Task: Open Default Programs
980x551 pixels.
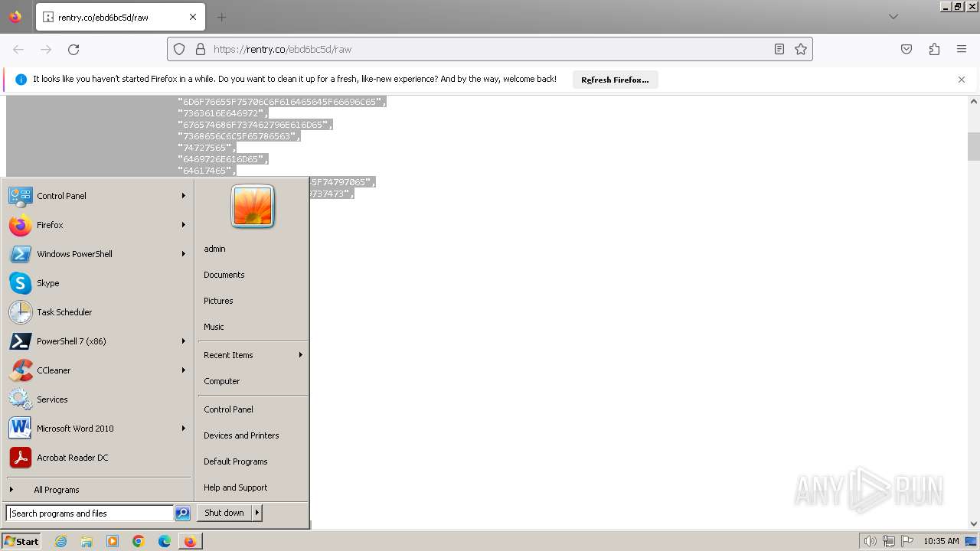Action: (x=236, y=461)
